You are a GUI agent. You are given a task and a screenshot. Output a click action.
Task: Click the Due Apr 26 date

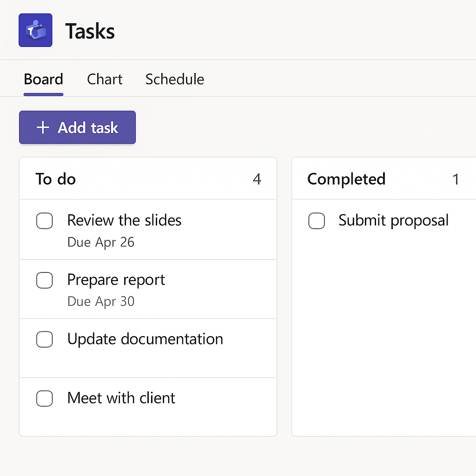click(101, 242)
